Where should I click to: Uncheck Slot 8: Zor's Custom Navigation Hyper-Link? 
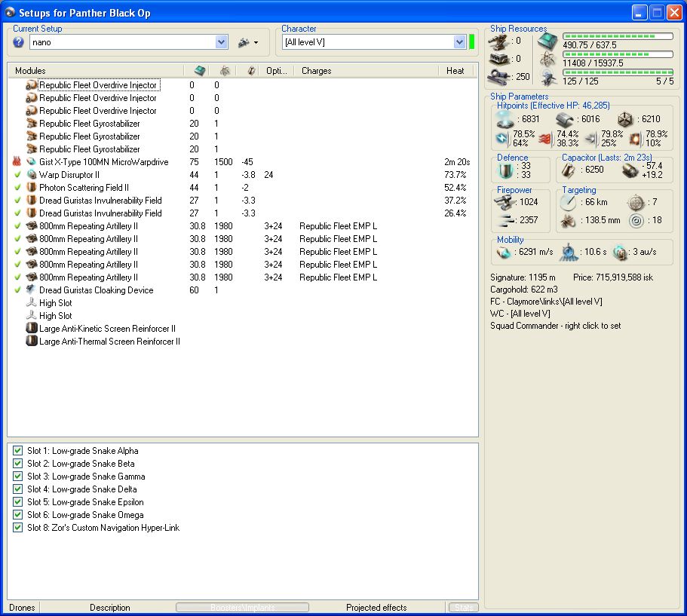tap(17, 528)
